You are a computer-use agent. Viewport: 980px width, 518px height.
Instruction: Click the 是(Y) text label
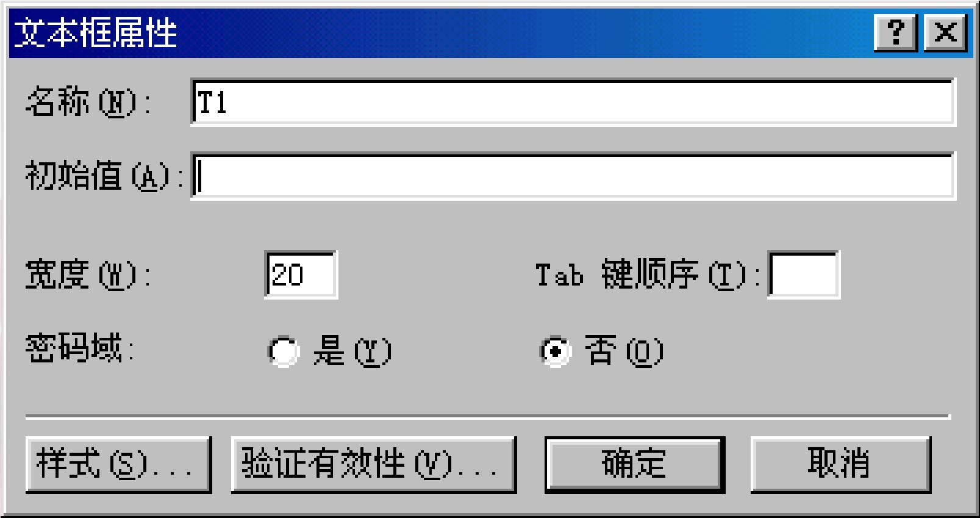pos(352,351)
